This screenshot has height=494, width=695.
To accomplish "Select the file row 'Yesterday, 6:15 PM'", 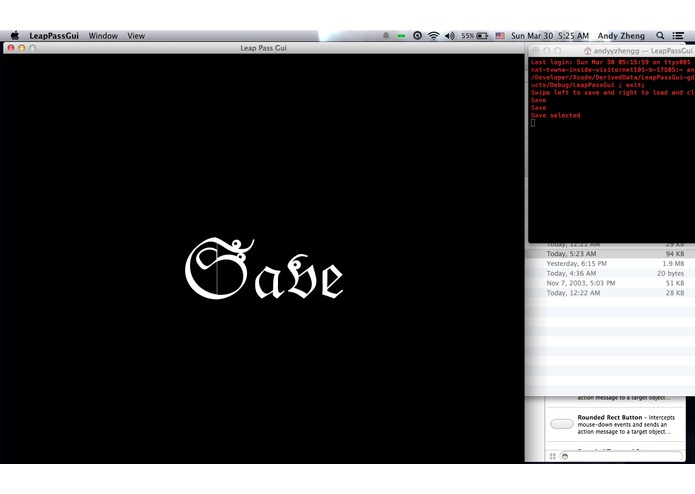I will tap(610, 264).
